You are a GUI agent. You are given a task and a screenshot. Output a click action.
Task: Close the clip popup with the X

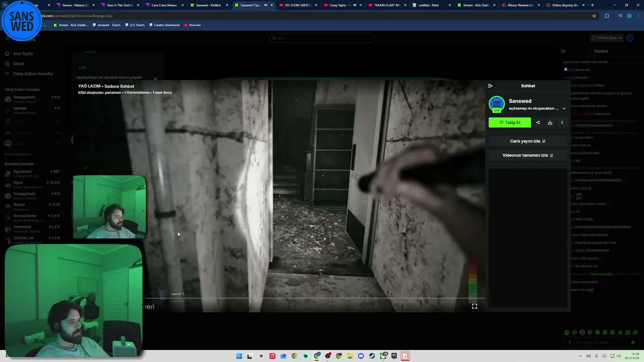tap(566, 69)
